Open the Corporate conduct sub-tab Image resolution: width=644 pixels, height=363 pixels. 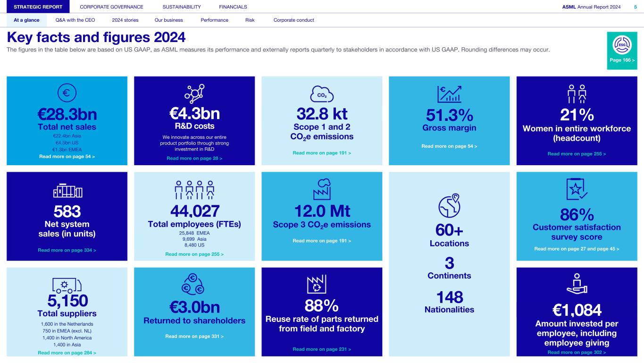[x=293, y=20]
